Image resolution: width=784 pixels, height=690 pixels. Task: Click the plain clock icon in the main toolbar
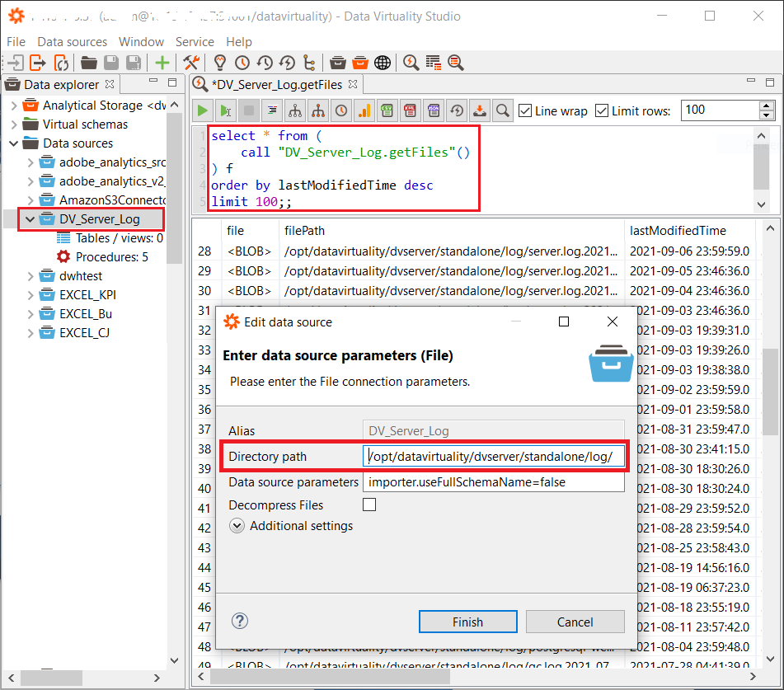pyautogui.click(x=242, y=63)
